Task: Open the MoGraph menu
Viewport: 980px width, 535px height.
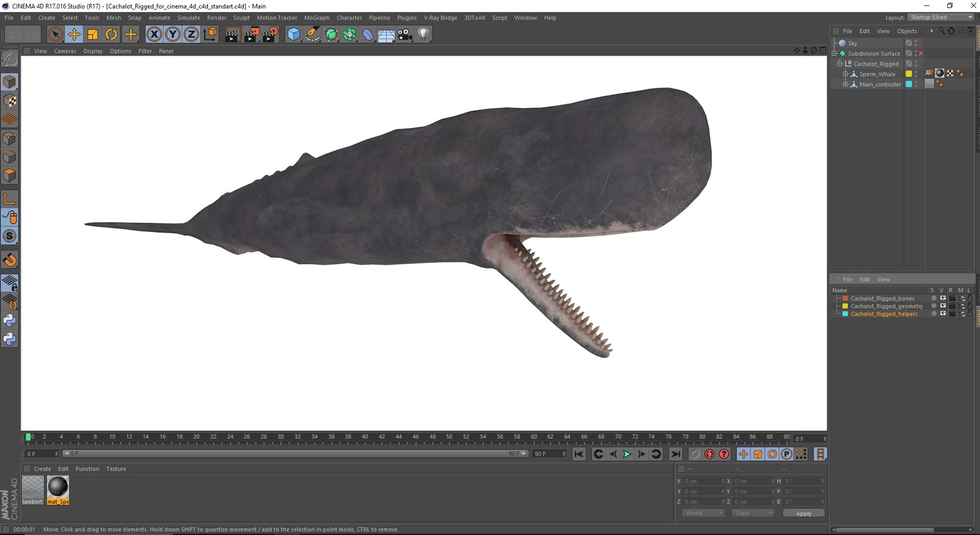Action: [316, 17]
